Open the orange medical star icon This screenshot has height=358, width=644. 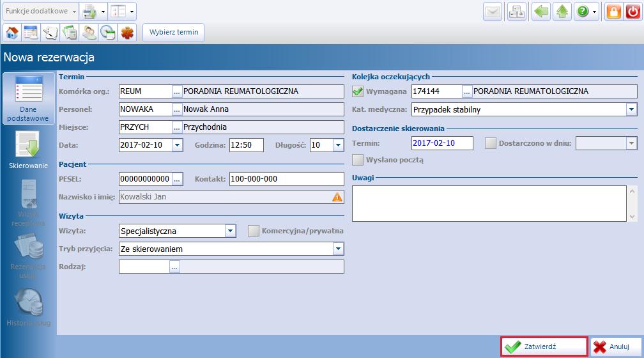tap(127, 33)
